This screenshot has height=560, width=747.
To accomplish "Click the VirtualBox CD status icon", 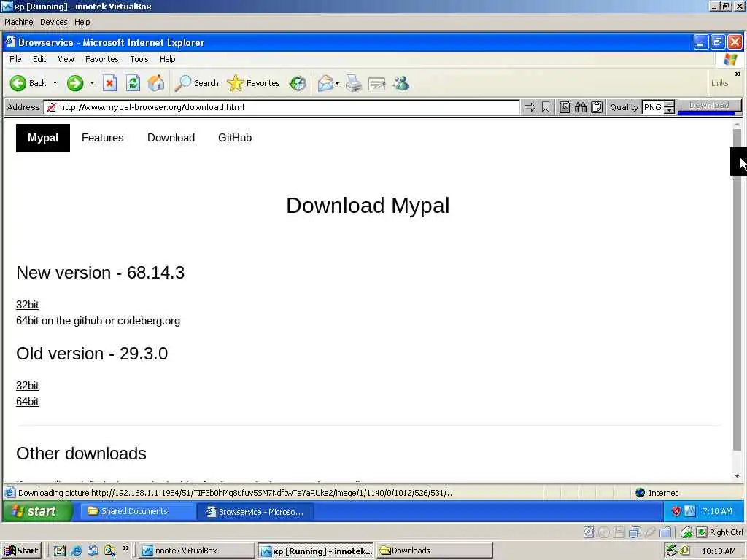I will (x=603, y=532).
